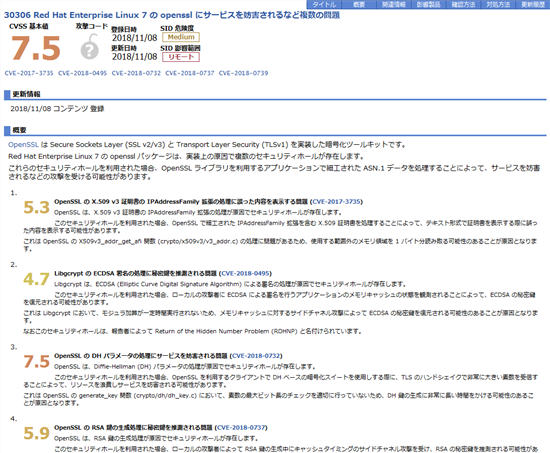Screen dimensions: 550x453
Task: Click the sentence mentioning generate_key function
Action: tap(279, 399)
